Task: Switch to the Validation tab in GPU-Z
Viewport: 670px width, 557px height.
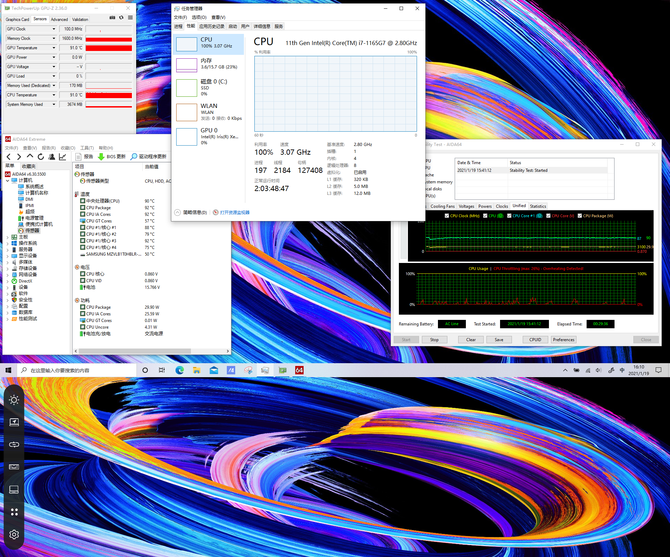Action: 80,19
